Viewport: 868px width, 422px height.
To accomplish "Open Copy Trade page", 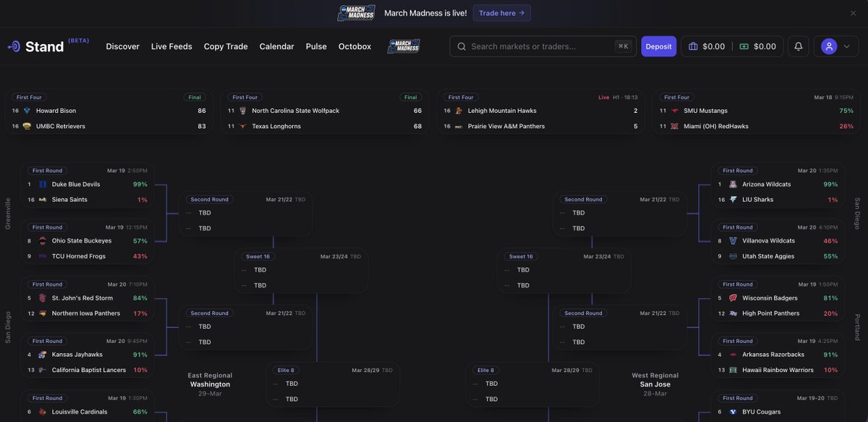I will click(226, 46).
